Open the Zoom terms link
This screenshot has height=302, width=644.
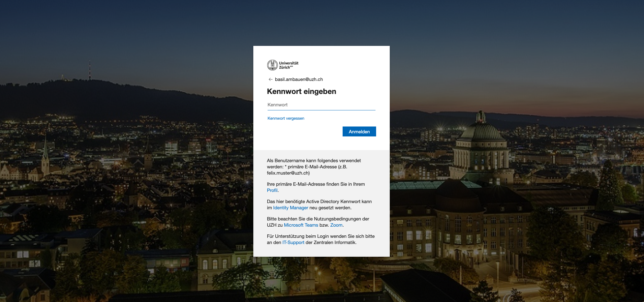pyautogui.click(x=336, y=225)
